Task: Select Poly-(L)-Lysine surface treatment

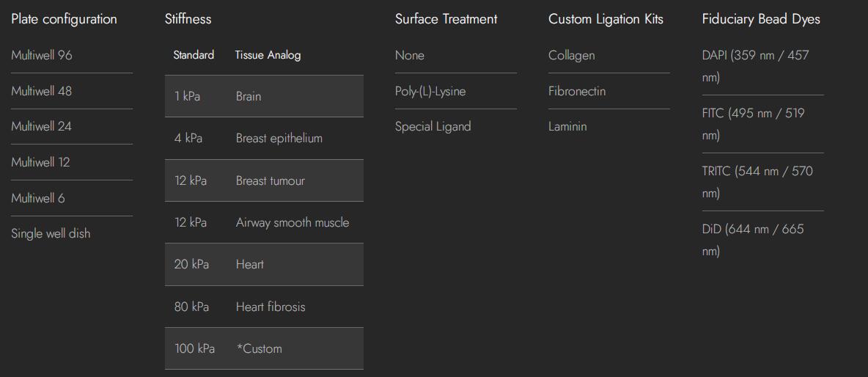Action: (430, 92)
